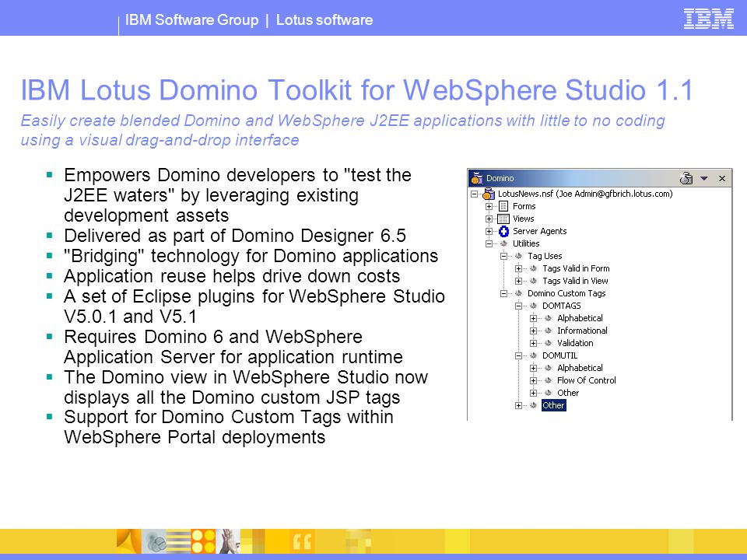Collapse the Utilities node
This screenshot has height=560, width=747.
coord(489,243)
